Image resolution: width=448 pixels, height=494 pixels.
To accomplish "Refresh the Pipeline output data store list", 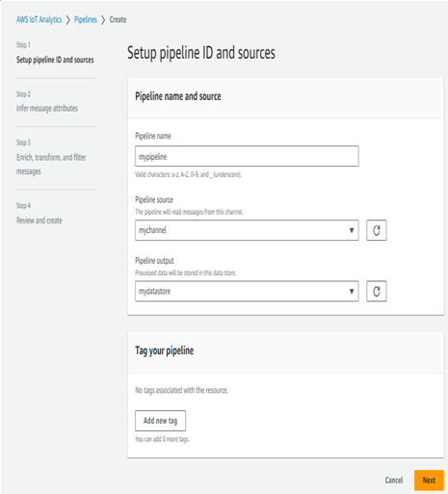I will [x=377, y=291].
